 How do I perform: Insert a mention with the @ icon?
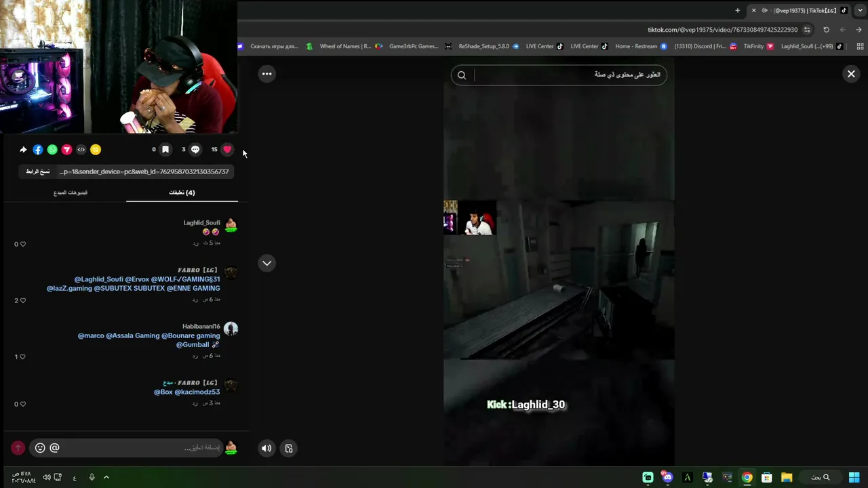pos(54,447)
